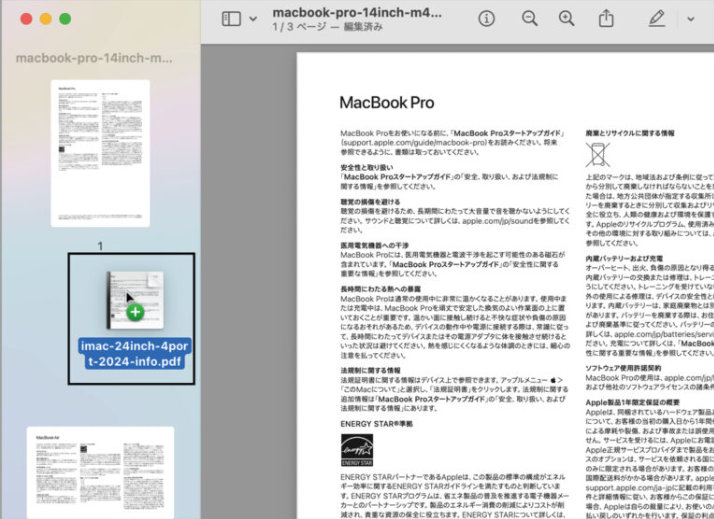Screen dimensions: 714x519
Task: Click the sidebar page number 1 label
Action: click(x=100, y=246)
